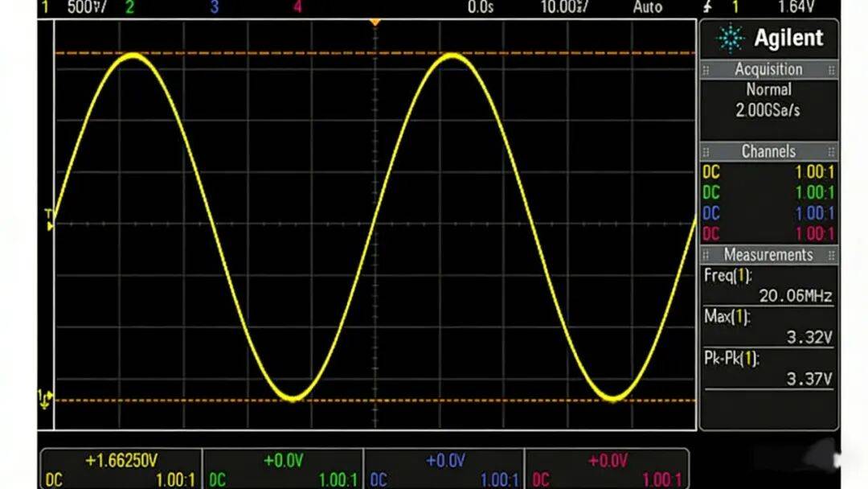Select channel 1 indicator in top bar
The width and height of the screenshot is (868, 489).
(x=45, y=7)
